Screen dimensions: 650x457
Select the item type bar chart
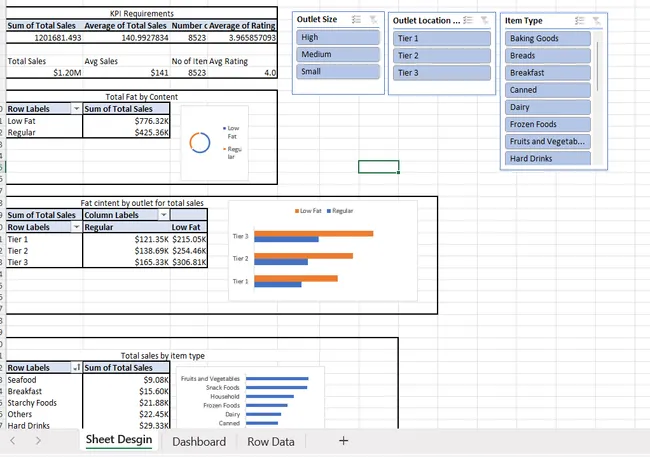pyautogui.click(x=250, y=398)
